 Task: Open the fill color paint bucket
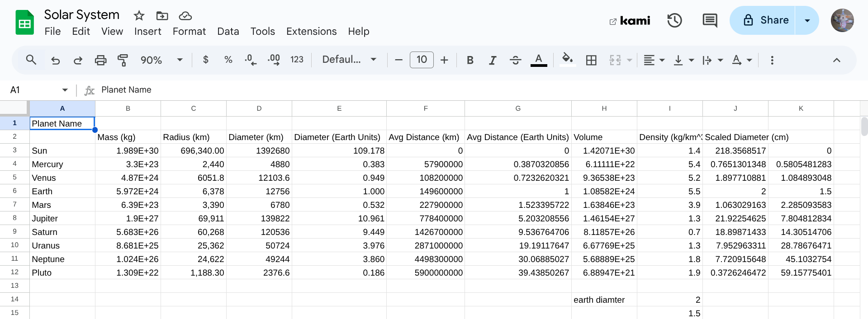tap(567, 60)
